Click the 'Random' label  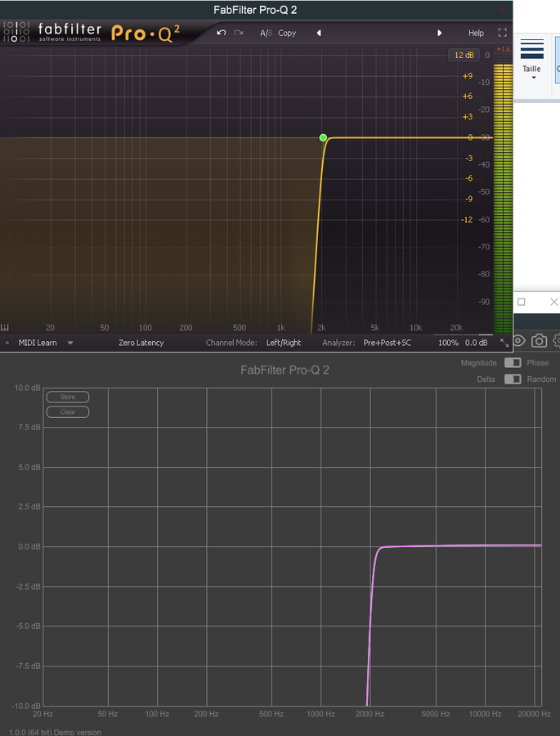541,379
